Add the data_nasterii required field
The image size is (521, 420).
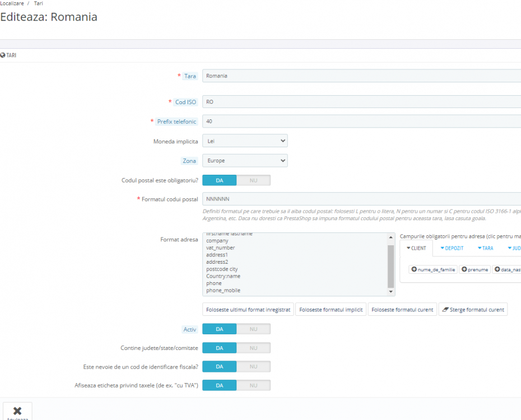[506, 269]
